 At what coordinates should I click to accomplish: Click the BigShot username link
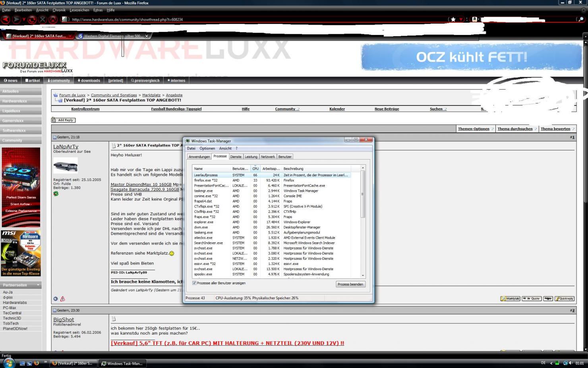point(64,319)
